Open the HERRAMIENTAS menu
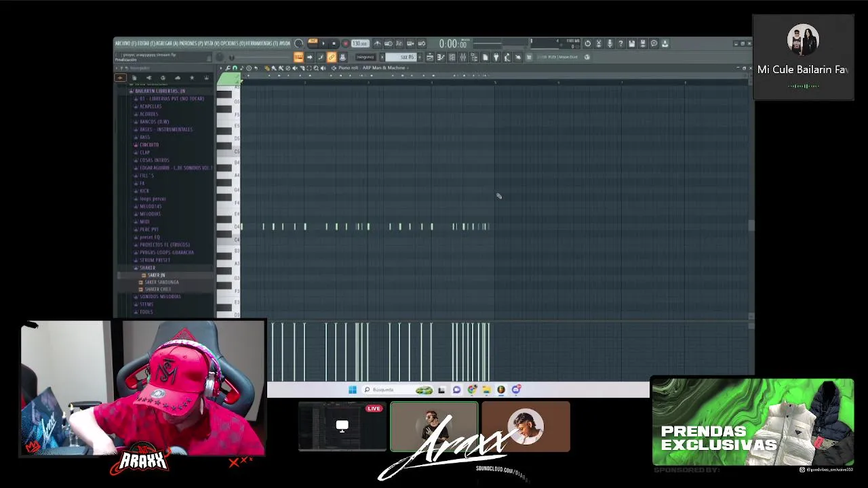This screenshot has height=488, width=868. 262,43
